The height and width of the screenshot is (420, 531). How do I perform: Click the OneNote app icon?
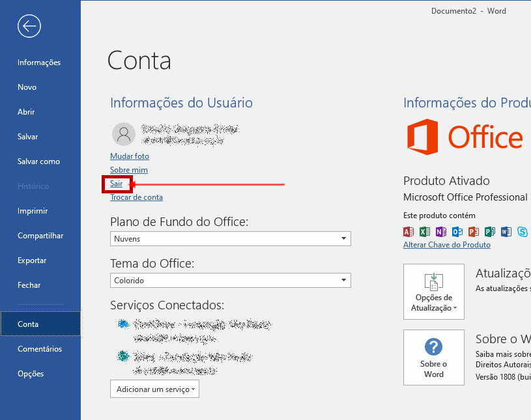(441, 232)
